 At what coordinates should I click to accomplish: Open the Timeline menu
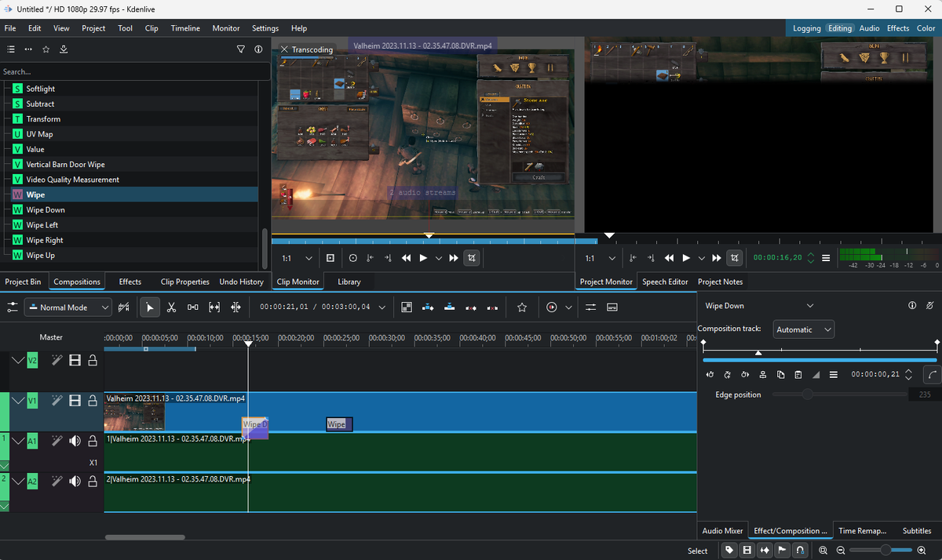pos(185,28)
